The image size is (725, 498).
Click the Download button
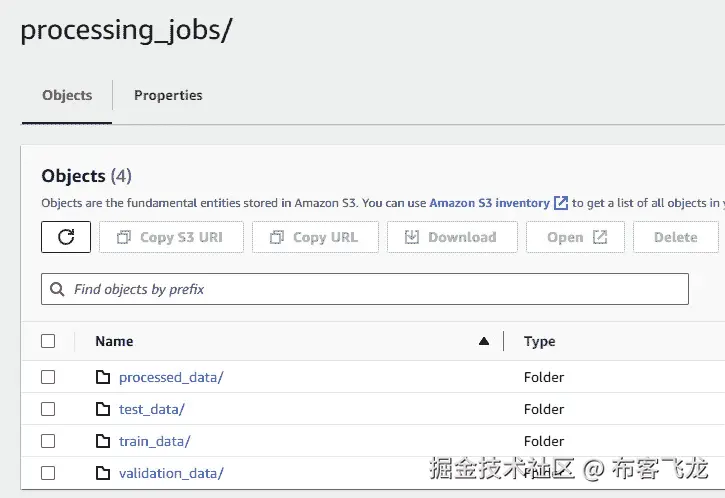pyautogui.click(x=452, y=237)
